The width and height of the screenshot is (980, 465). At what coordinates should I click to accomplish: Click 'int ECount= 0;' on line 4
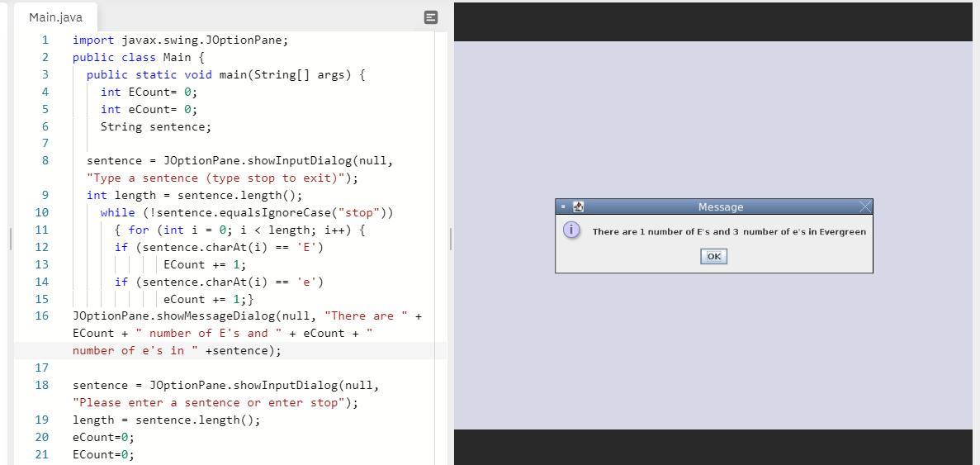(x=149, y=92)
